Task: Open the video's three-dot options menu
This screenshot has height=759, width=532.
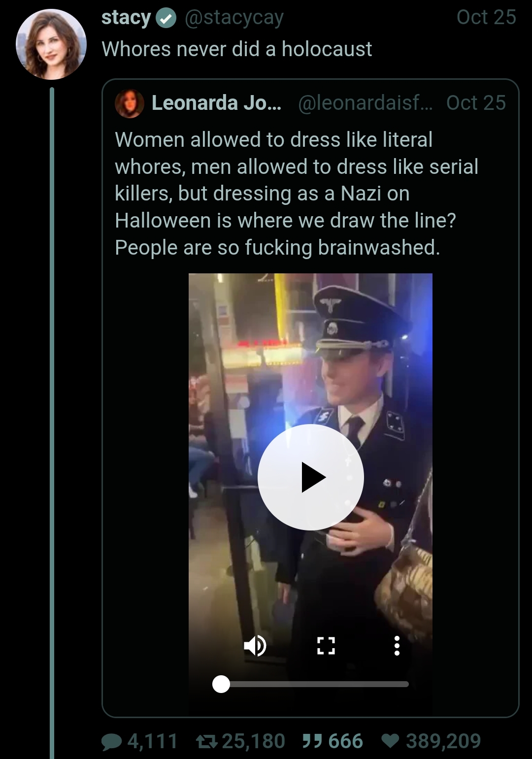Action: [x=397, y=646]
